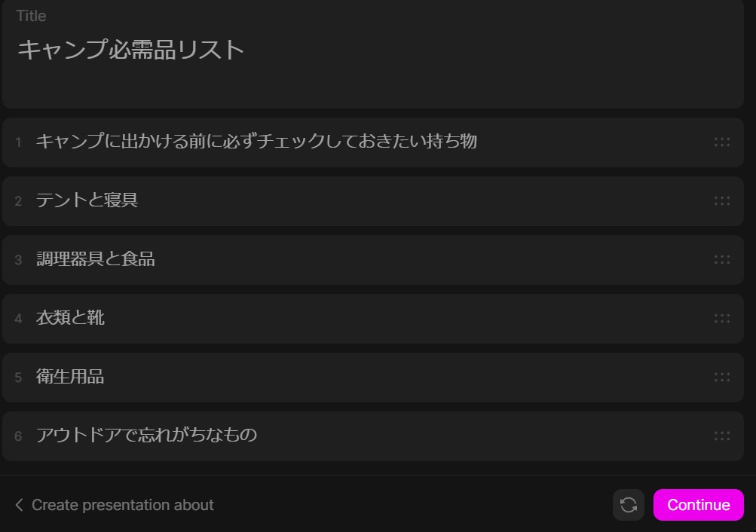Click the back chevron icon in the bottom bar

point(19,505)
